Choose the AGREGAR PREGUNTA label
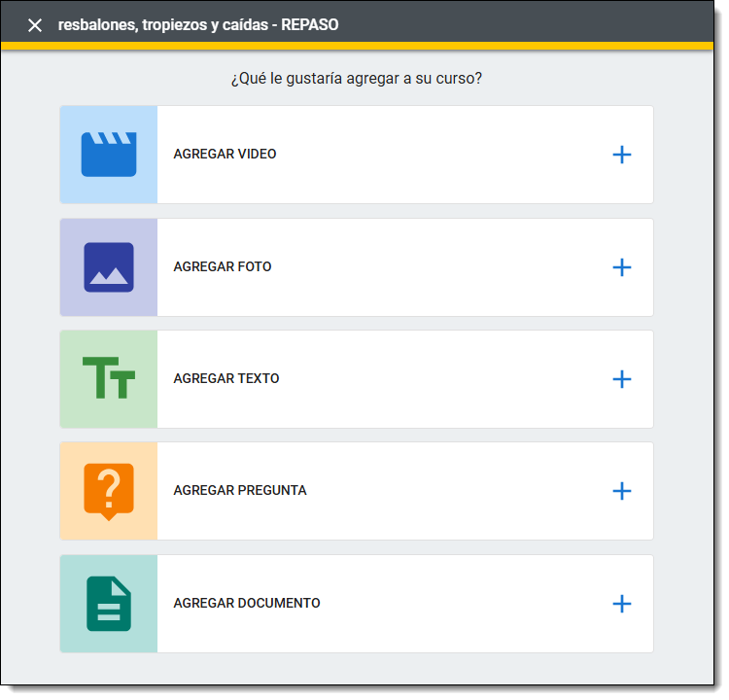Screen dimensions: 729x700 [x=240, y=491]
